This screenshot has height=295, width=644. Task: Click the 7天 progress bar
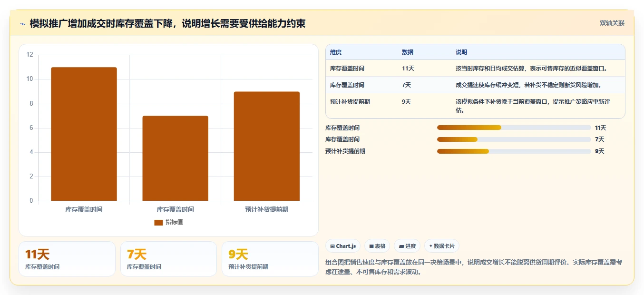514,139
